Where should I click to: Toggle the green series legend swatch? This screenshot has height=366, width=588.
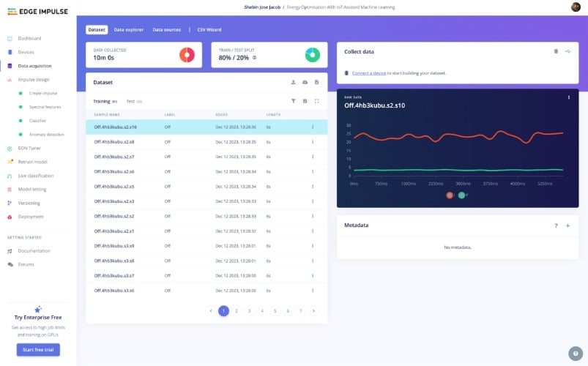click(x=461, y=195)
